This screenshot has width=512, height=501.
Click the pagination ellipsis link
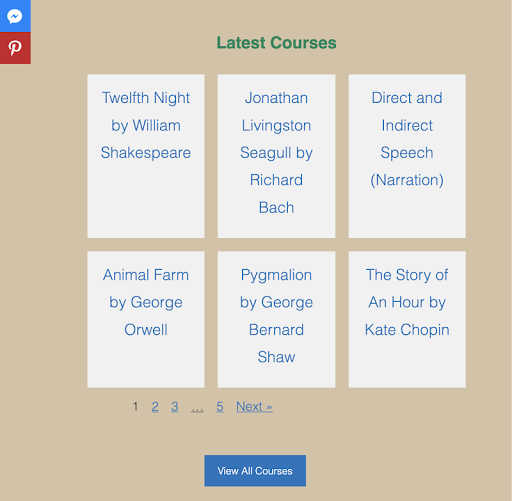coord(197,407)
